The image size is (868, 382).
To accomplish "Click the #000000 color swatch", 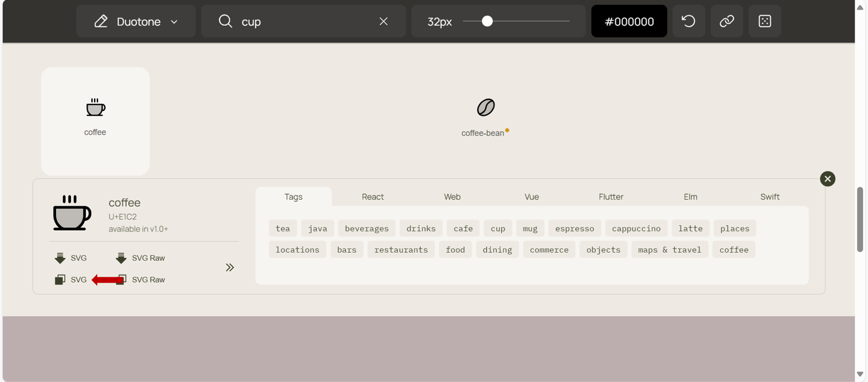I will [629, 21].
